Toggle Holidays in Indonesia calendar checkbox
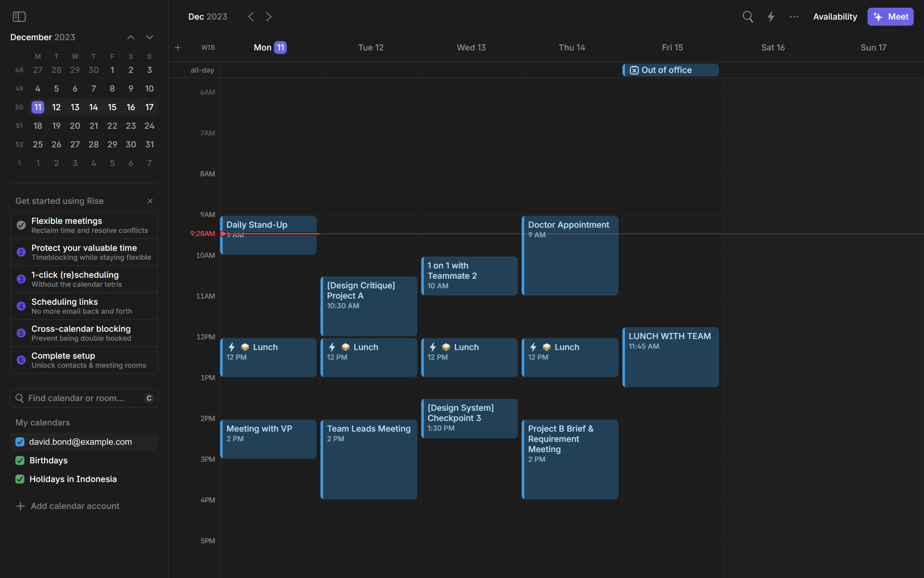This screenshot has width=924, height=578. [x=20, y=479]
